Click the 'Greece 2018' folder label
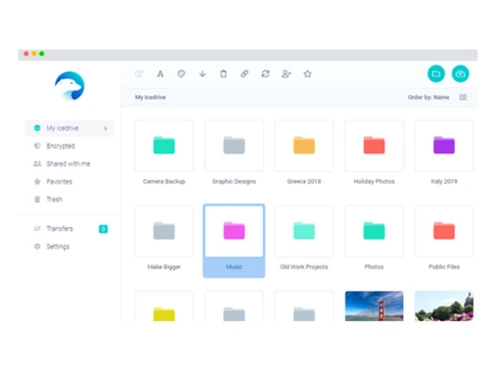The width and height of the screenshot is (500, 375). 304,181
